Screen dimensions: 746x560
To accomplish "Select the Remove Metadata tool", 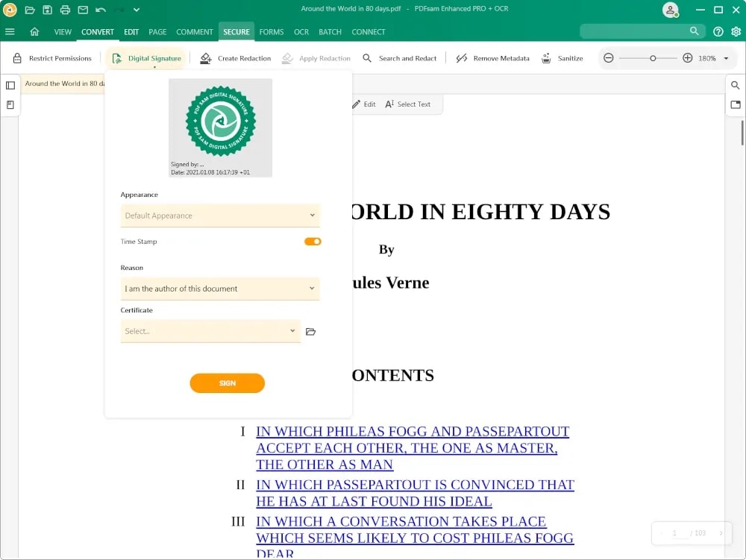I will 492,57.
